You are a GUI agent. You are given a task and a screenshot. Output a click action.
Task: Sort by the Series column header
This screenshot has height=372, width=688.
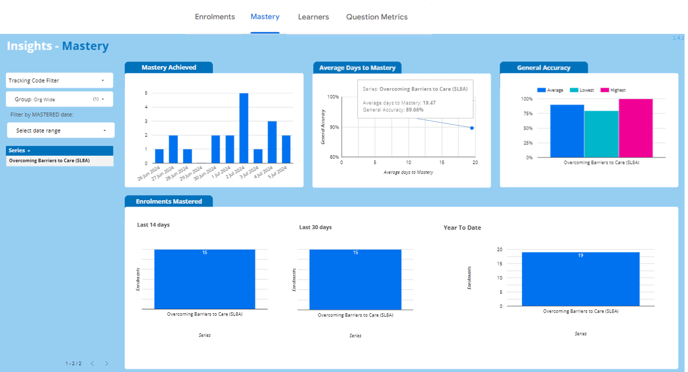59,150
